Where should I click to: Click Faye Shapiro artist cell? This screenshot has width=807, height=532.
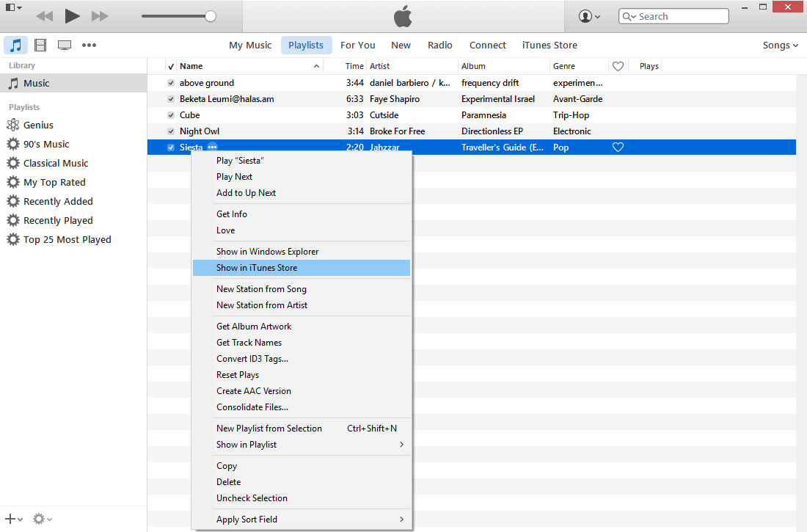pos(395,99)
